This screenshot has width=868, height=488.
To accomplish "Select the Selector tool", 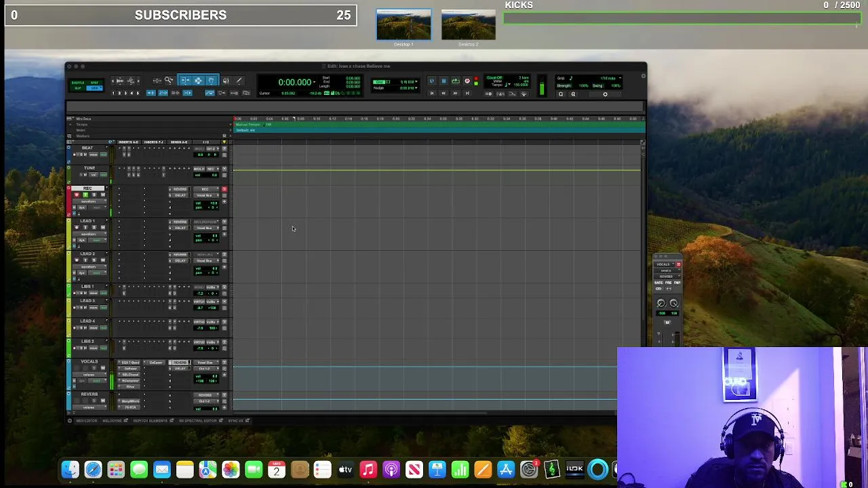I will (x=198, y=80).
